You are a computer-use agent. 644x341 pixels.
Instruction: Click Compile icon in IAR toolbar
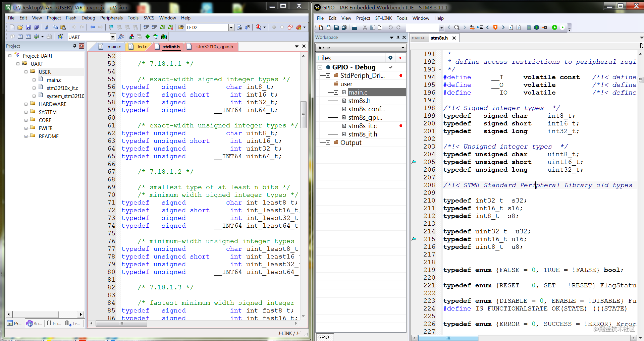(529, 27)
